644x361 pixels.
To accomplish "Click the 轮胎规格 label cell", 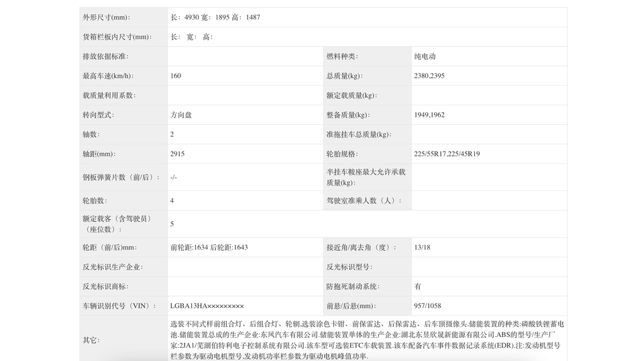I will tap(342, 154).
